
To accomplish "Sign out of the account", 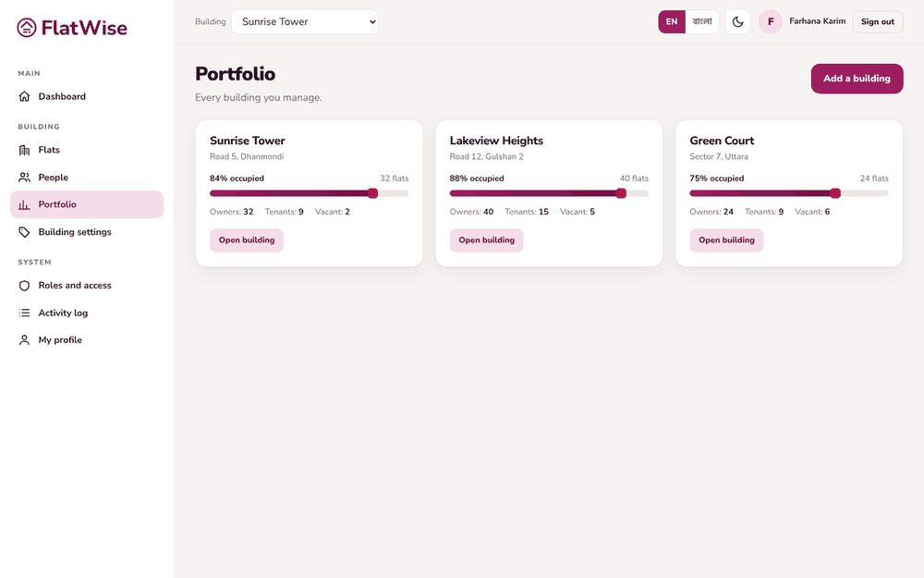I will [878, 22].
